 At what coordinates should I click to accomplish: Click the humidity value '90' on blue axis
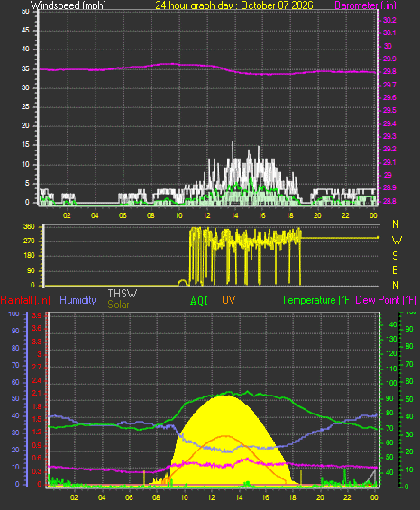tap(15, 331)
